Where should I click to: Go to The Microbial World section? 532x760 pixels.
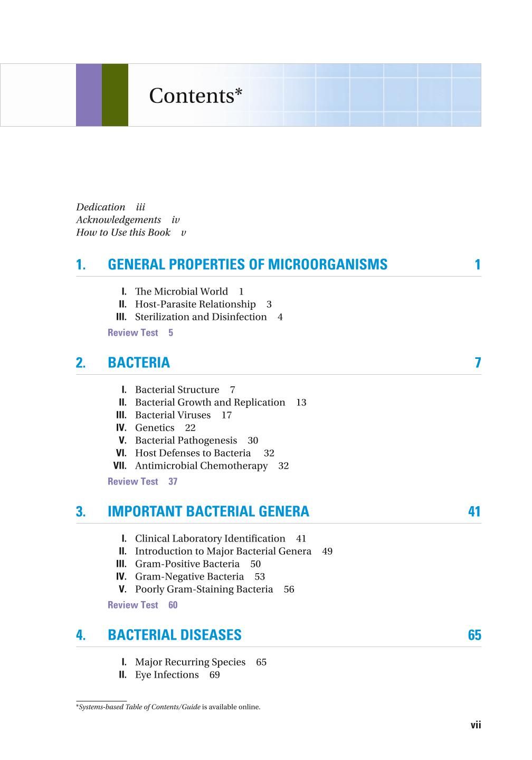point(182,291)
